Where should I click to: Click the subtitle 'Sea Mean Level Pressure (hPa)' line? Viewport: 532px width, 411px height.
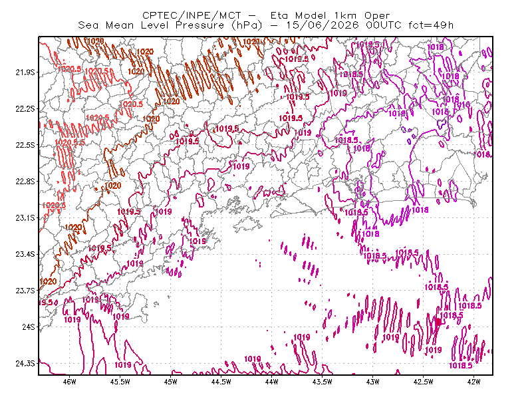(x=266, y=25)
